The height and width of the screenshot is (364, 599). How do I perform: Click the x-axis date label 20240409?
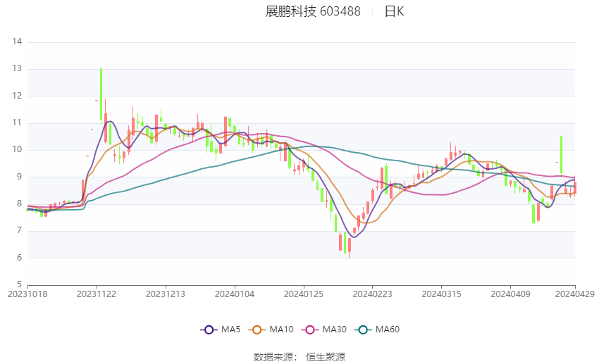[510, 294]
